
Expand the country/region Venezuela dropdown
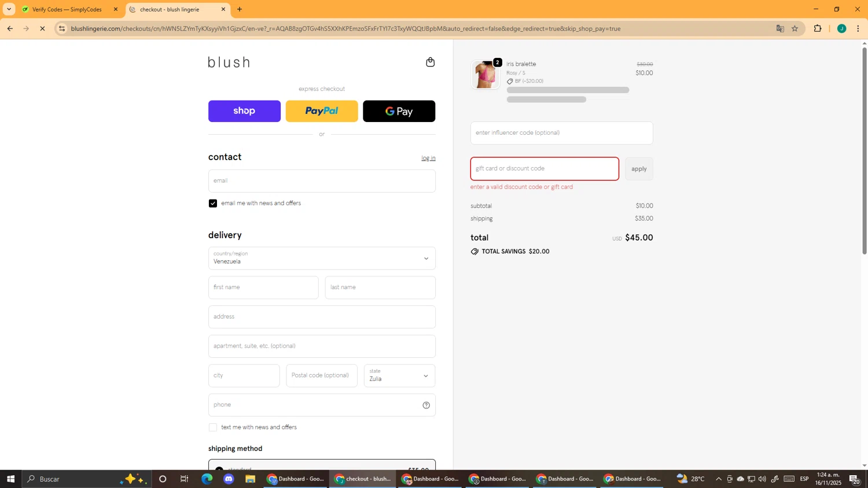(x=322, y=258)
